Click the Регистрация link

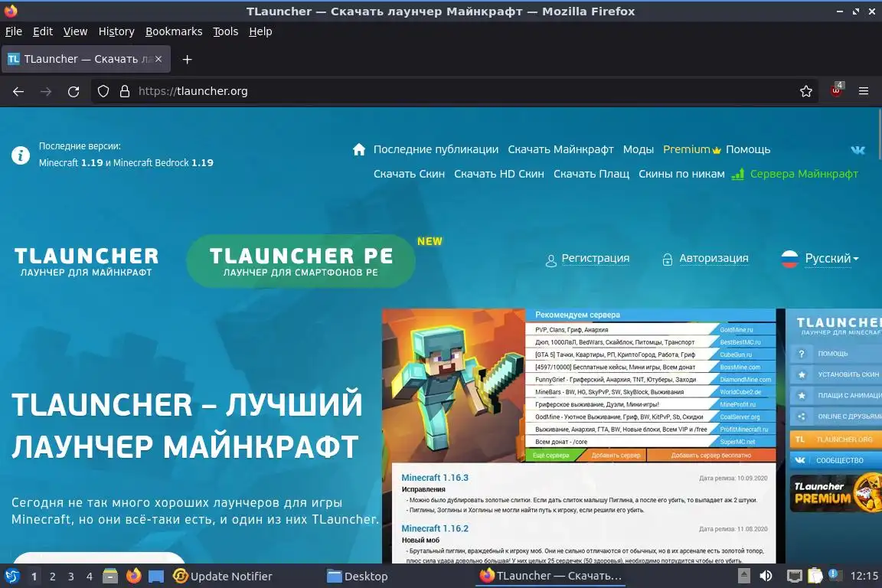(x=595, y=258)
